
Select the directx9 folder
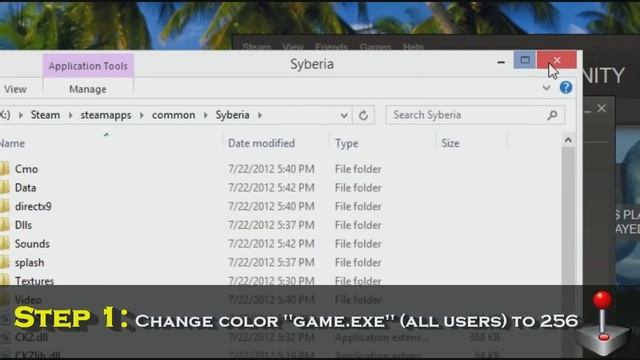tap(33, 207)
